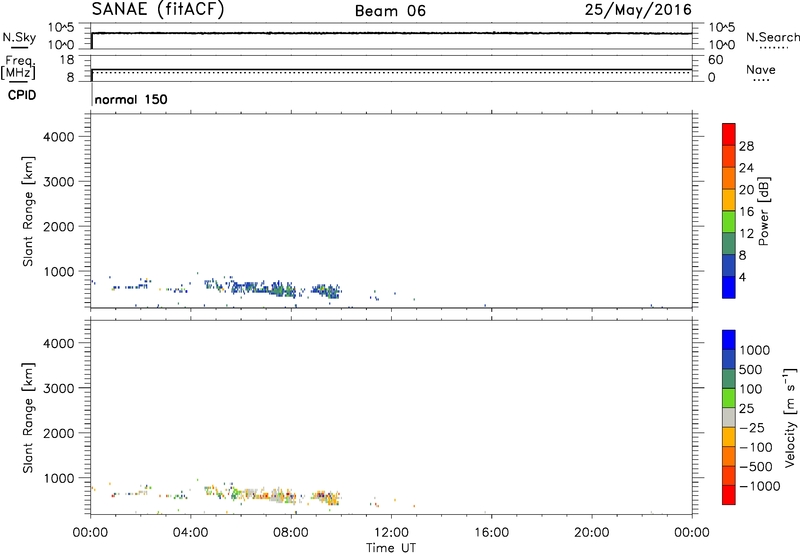Pick the orange power segment between 20 and 24
Image resolution: width=800 pixels, height=554 pixels.
coord(729,178)
